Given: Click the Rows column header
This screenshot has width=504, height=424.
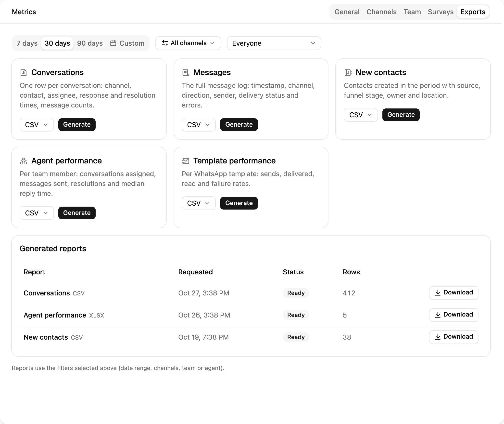Looking at the screenshot, I should click(351, 272).
